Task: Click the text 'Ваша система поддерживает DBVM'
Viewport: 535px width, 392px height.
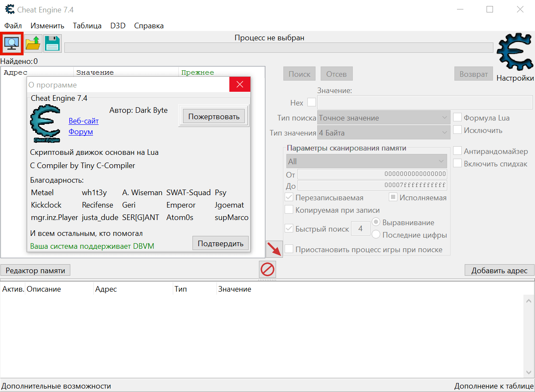Action: [x=92, y=246]
